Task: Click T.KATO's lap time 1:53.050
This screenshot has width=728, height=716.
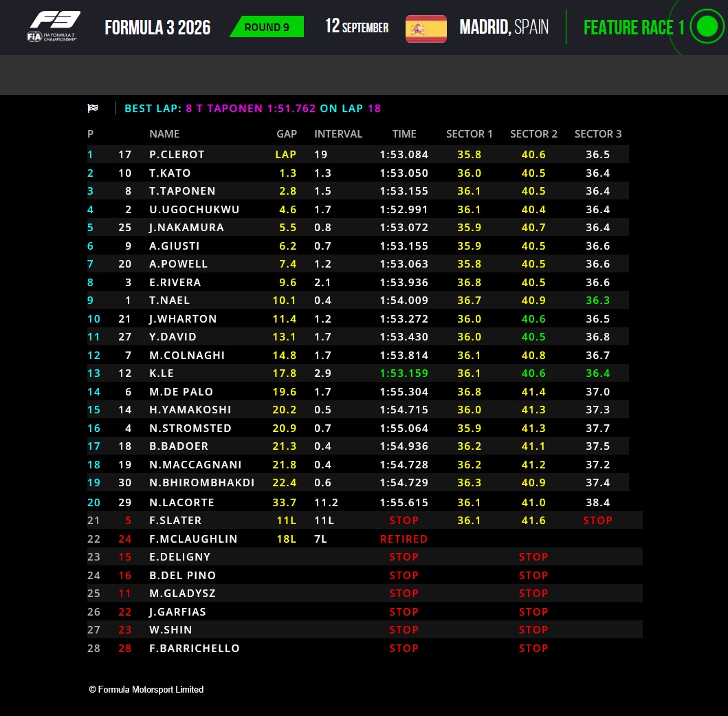Action: (x=404, y=173)
